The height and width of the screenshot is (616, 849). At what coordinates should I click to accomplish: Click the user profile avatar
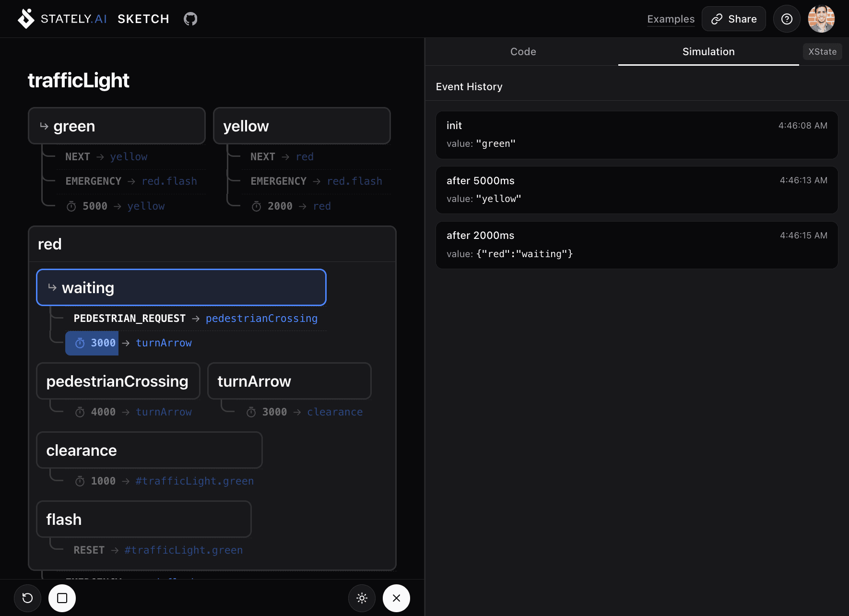[822, 19]
